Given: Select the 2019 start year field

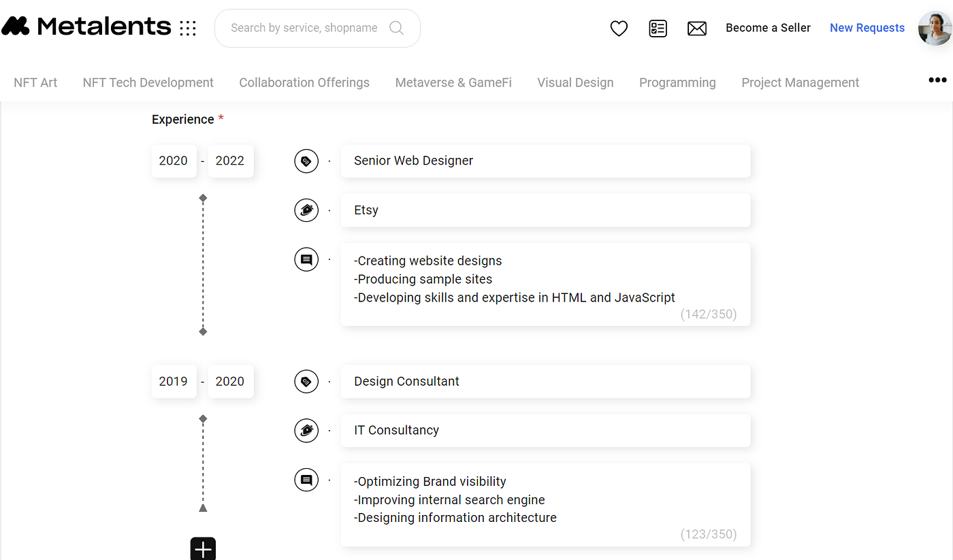Looking at the screenshot, I should click(x=174, y=382).
